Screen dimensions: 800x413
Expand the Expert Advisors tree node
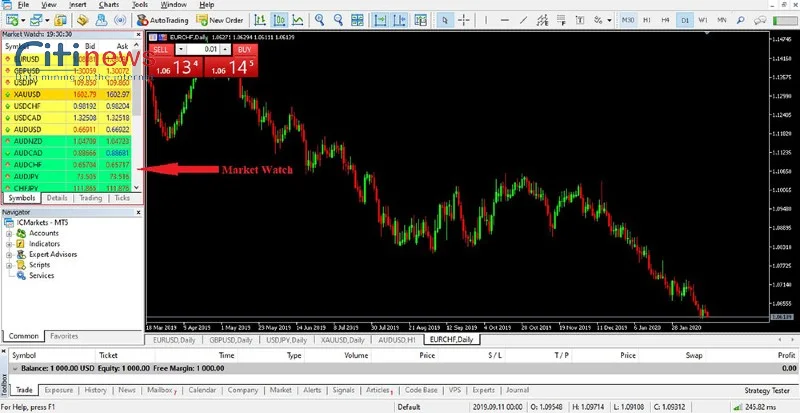tap(9, 255)
